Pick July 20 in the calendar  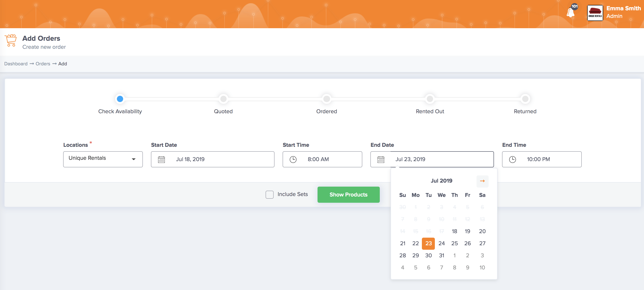482,231
